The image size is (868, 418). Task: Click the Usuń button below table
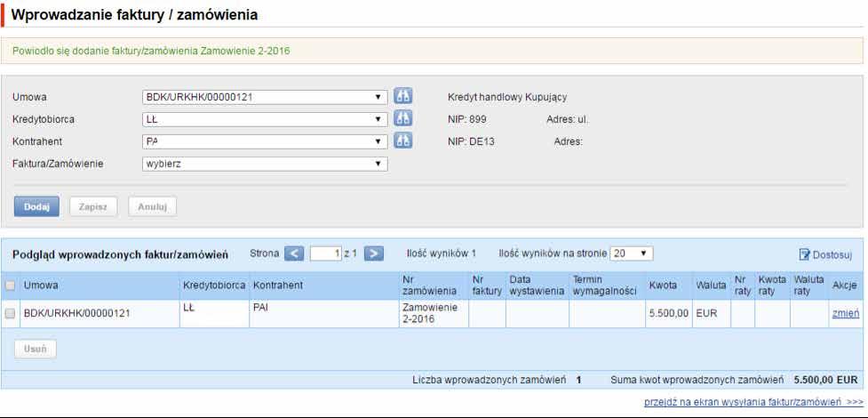point(36,350)
